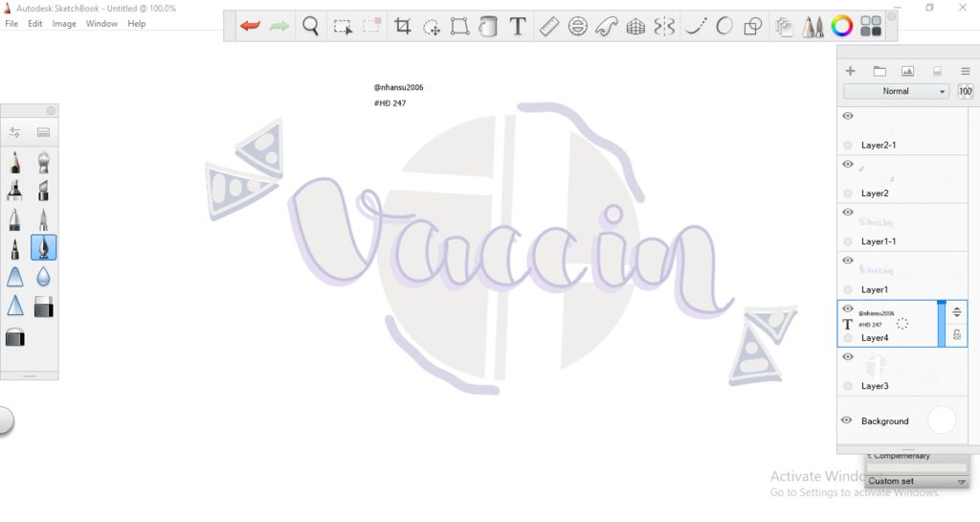The height and width of the screenshot is (522, 980).
Task: Select the Crop tool
Action: pos(403,26)
